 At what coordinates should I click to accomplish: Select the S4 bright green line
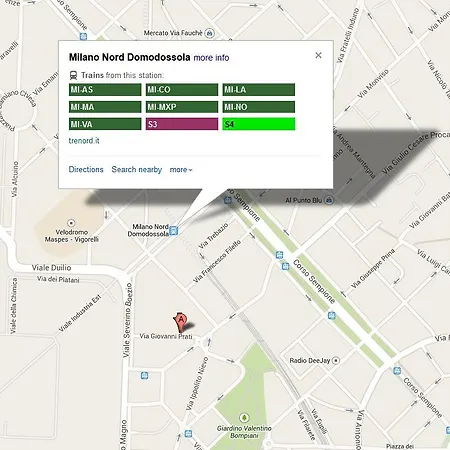point(259,124)
